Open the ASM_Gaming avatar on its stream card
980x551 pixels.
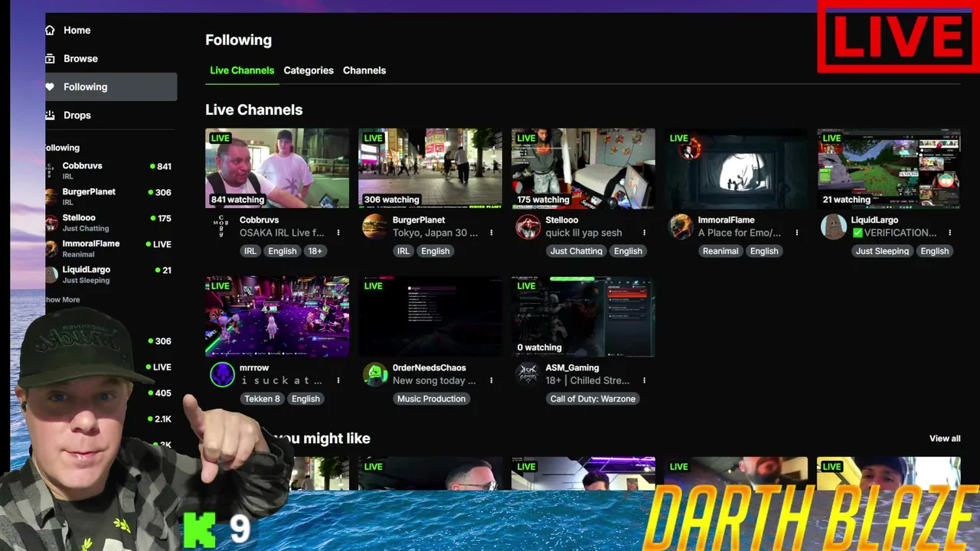click(x=528, y=374)
